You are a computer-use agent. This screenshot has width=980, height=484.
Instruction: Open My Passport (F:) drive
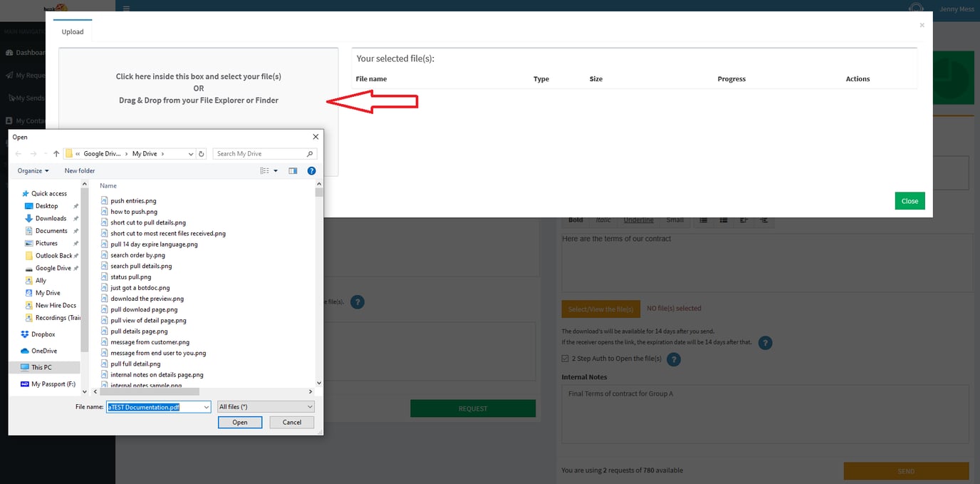coord(48,384)
